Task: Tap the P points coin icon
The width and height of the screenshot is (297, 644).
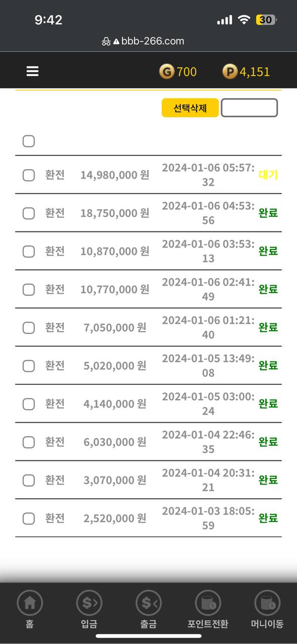Action: pyautogui.click(x=230, y=72)
